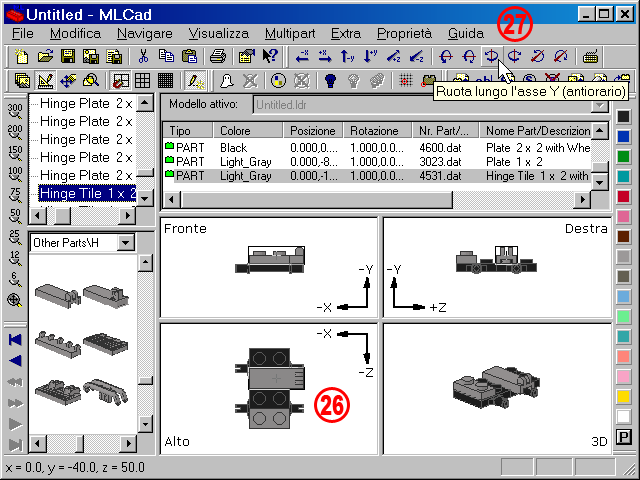Select the 4600.dat Black part row
640x480 pixels.
point(377,147)
